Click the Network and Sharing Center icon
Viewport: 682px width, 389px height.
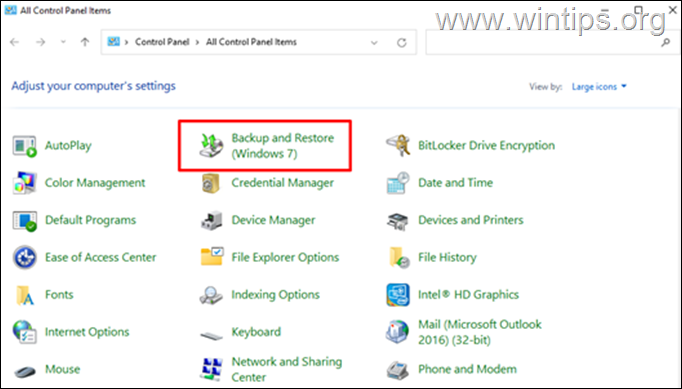coord(211,369)
